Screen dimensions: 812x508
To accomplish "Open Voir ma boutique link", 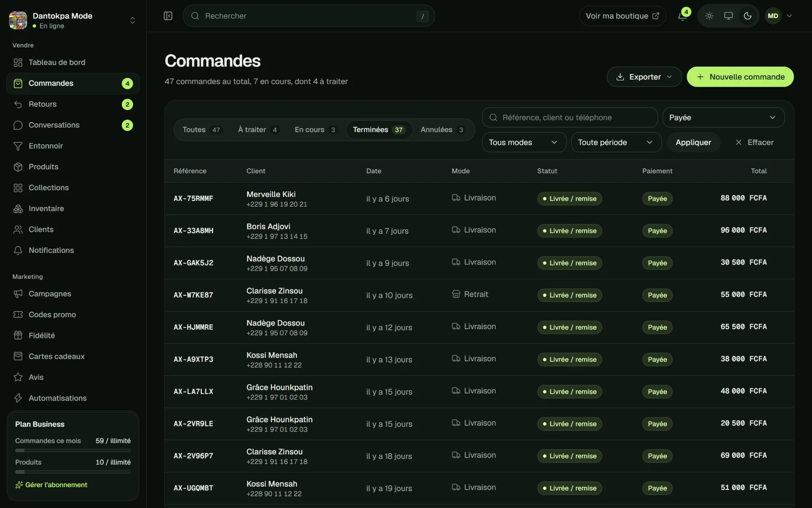I will tap(623, 16).
